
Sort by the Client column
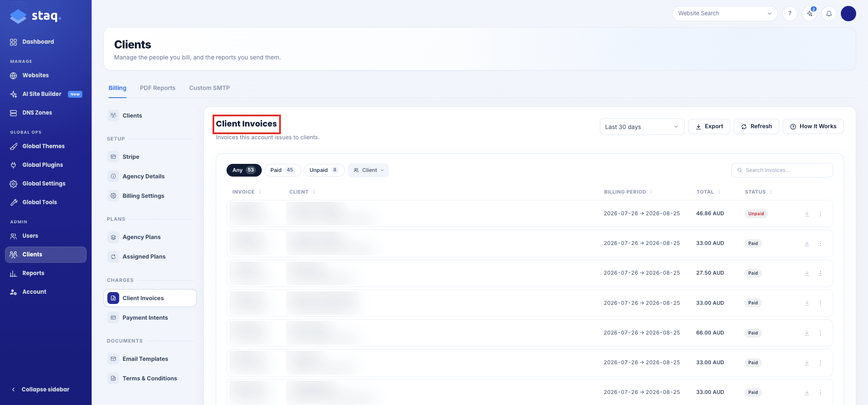click(x=302, y=192)
